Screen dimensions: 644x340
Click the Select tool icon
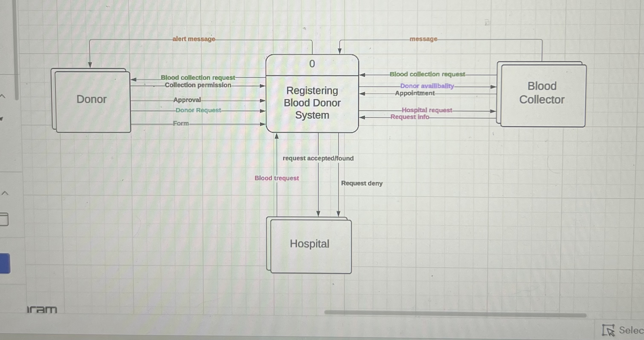pos(608,330)
